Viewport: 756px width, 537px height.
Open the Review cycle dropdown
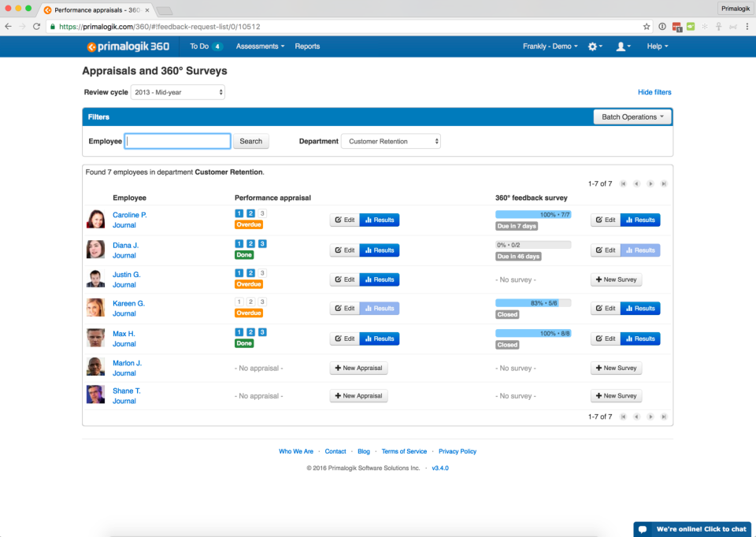tap(178, 92)
